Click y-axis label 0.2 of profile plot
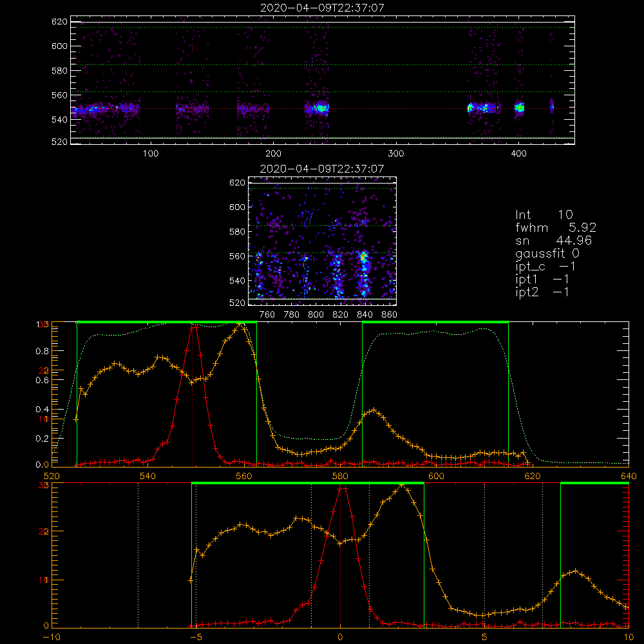This screenshot has height=644, width=644. pos(43,439)
